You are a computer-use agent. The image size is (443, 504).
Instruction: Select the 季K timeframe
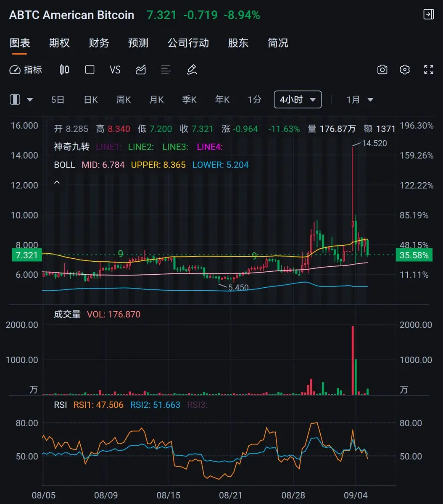pos(189,100)
